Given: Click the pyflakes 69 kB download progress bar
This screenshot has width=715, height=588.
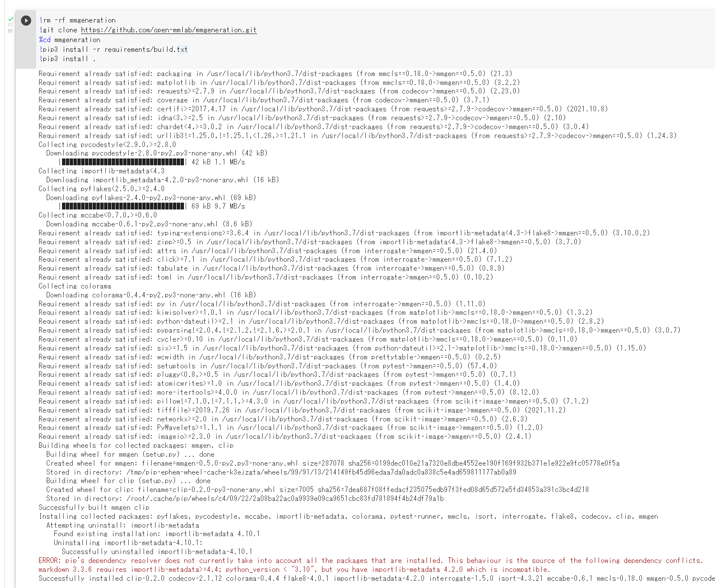Looking at the screenshot, I should (123, 206).
